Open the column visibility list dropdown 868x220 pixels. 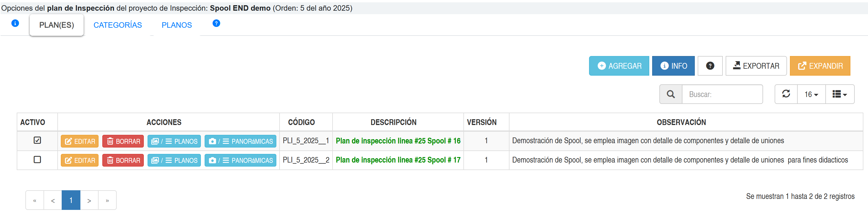click(839, 94)
